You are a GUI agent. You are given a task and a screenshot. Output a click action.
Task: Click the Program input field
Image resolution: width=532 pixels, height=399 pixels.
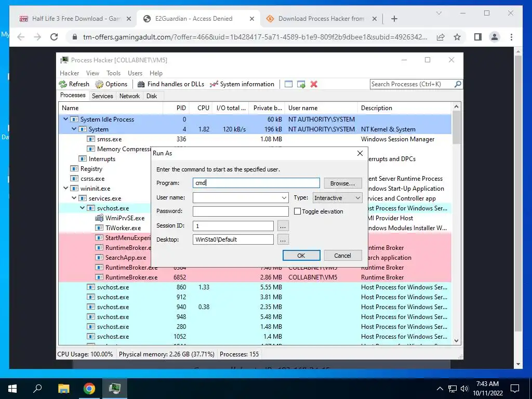point(256,183)
